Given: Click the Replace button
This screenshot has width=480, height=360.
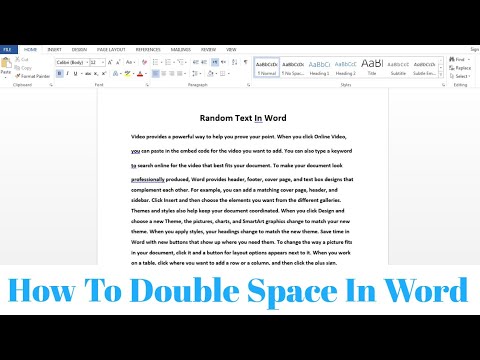Looking at the screenshot, I should tap(460, 68).
